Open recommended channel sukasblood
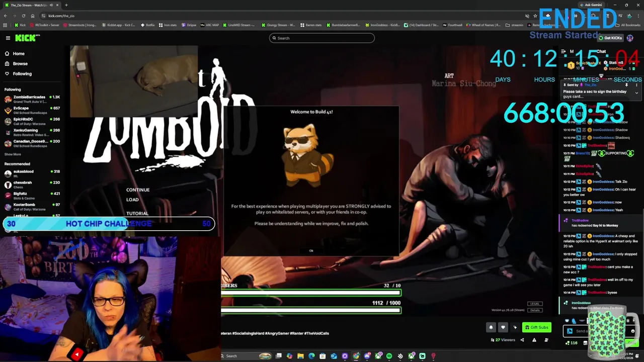The width and height of the screenshot is (644, 362). click(32, 173)
